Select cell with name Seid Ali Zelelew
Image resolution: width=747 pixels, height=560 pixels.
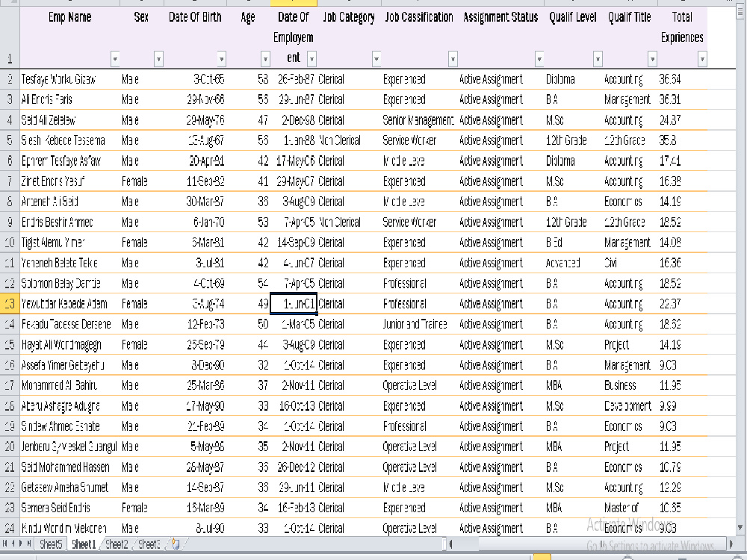(69, 120)
